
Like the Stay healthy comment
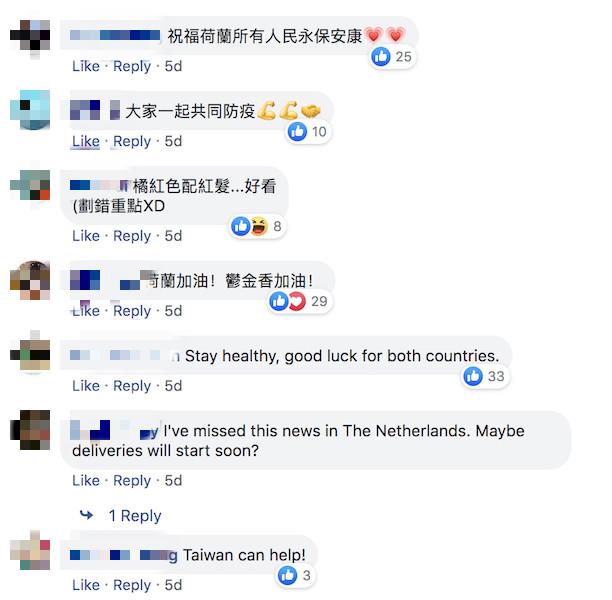86,386
